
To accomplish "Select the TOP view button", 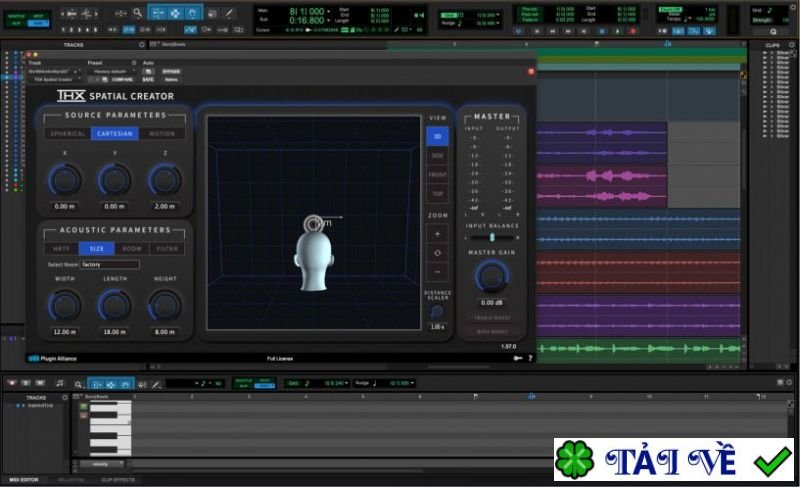I will click(437, 194).
